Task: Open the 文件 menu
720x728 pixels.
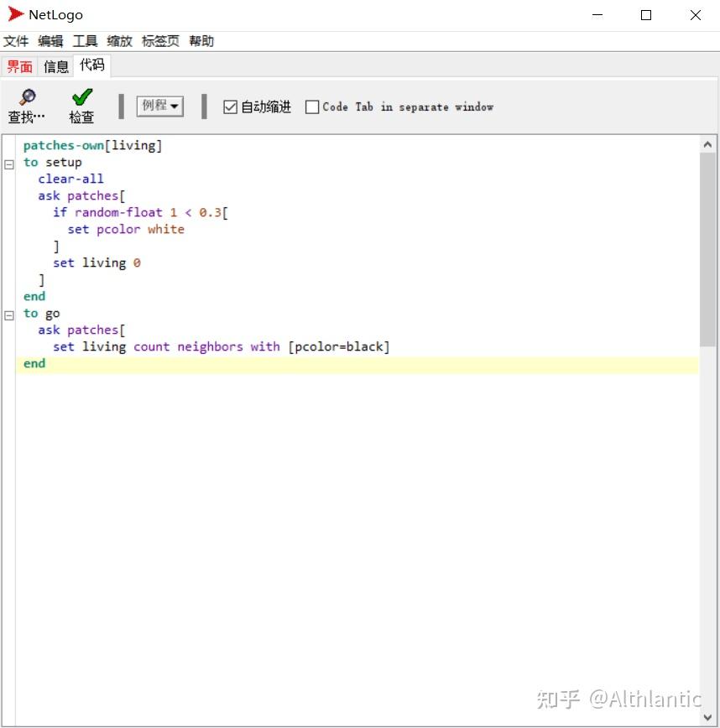Action: 17,40
